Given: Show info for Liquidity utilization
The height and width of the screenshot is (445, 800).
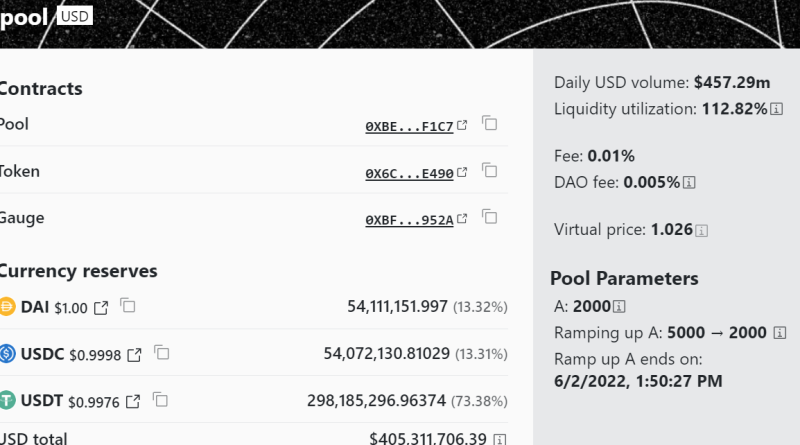Looking at the screenshot, I should click(777, 109).
